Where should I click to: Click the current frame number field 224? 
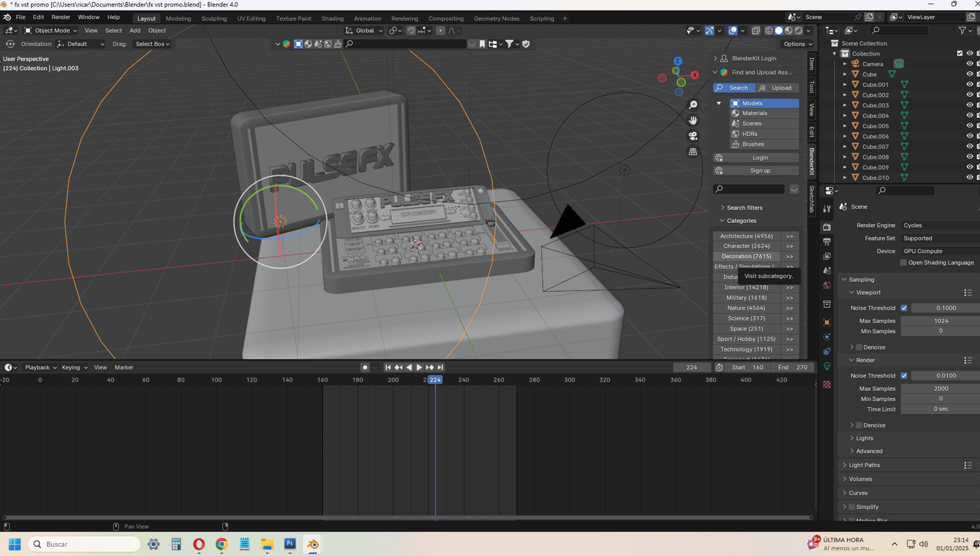(691, 367)
